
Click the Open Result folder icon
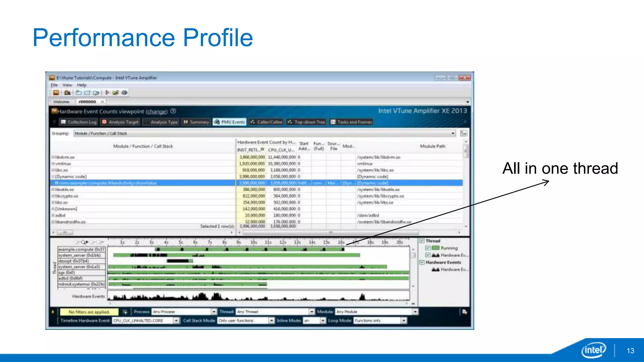(87, 92)
